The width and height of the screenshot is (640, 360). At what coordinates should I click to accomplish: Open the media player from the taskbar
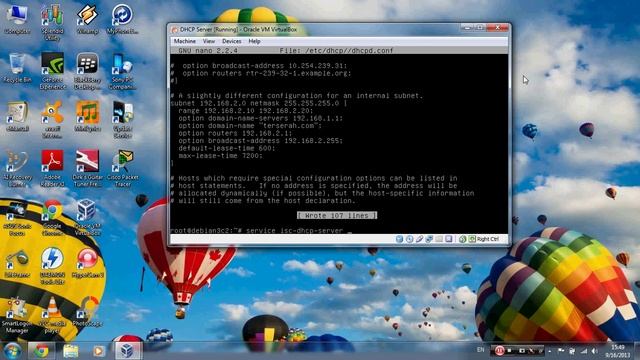pyautogui.click(x=98, y=351)
